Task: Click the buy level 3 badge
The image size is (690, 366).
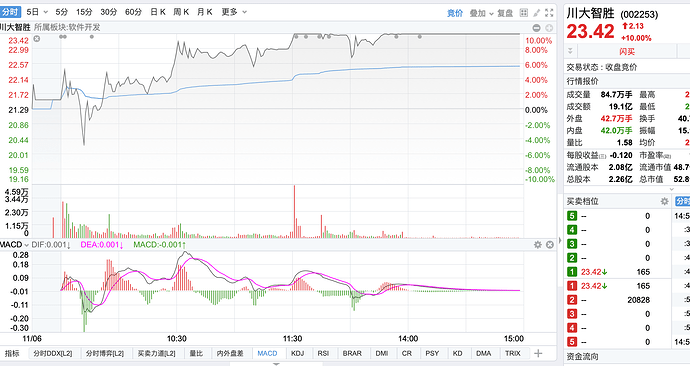Action: coord(572,314)
